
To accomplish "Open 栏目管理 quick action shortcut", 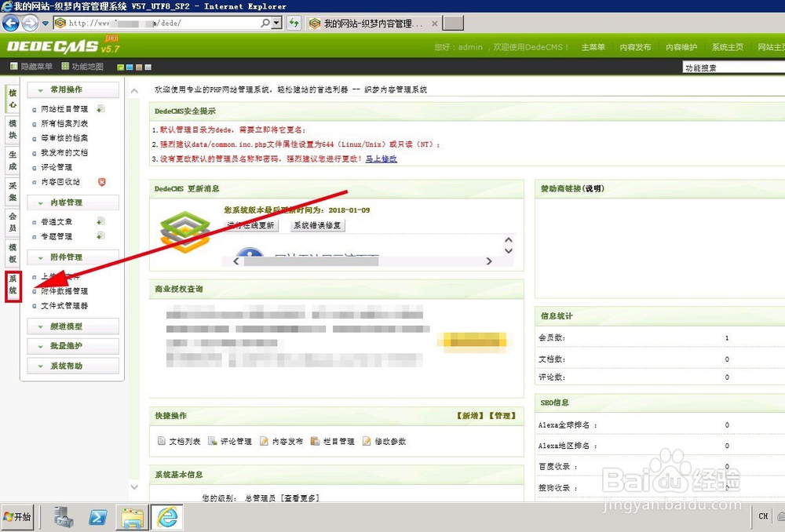I will pyautogui.click(x=332, y=442).
